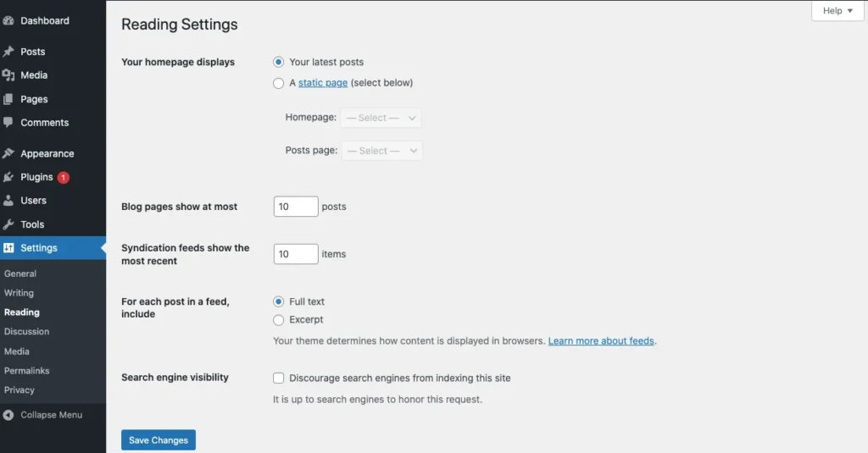Viewport: 868px width, 453px height.
Task: Open the Homepage select dropdown
Action: coord(381,118)
